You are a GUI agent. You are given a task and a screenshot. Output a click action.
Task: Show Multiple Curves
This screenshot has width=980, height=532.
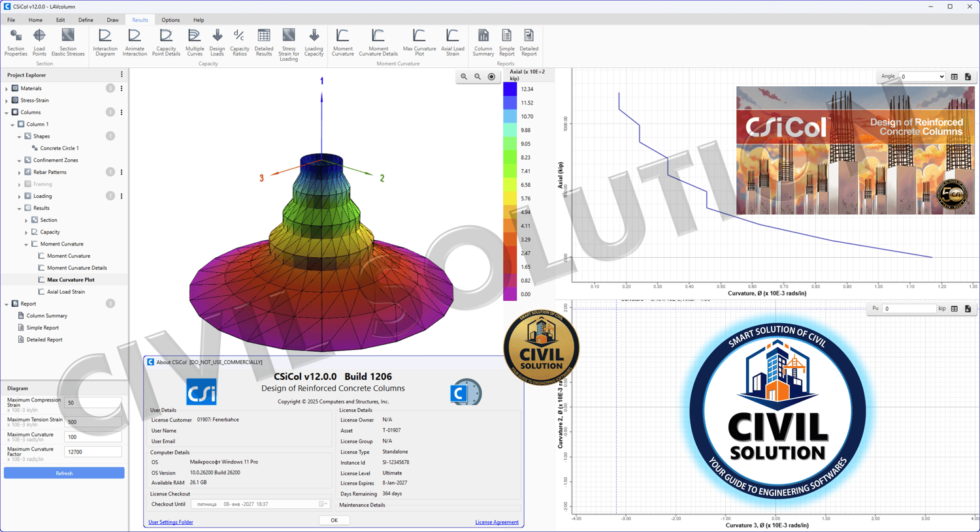coord(195,42)
